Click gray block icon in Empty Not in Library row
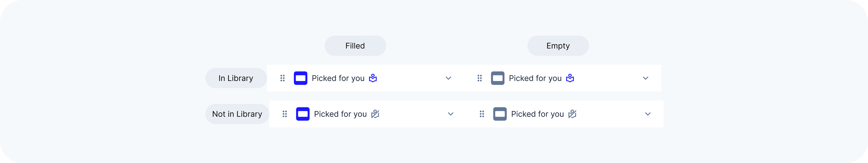Screen dimensions: 868x163 500,114
